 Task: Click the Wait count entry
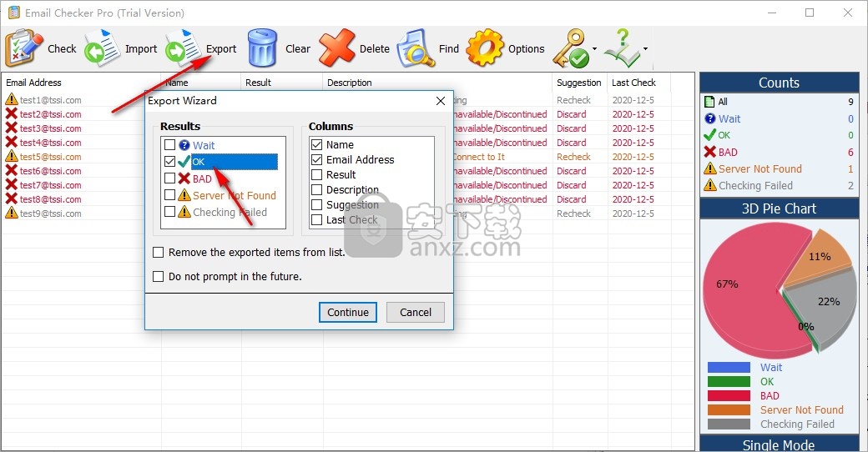click(779, 118)
